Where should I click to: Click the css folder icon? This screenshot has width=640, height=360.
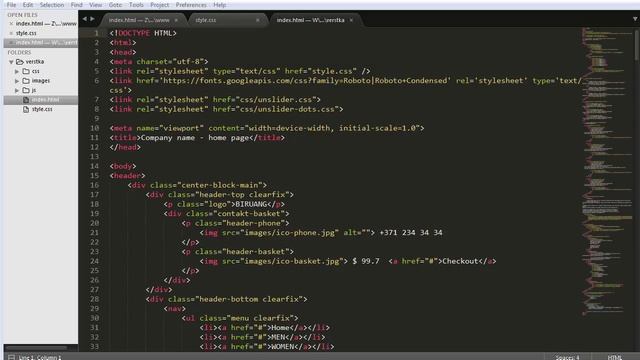click(x=26, y=71)
